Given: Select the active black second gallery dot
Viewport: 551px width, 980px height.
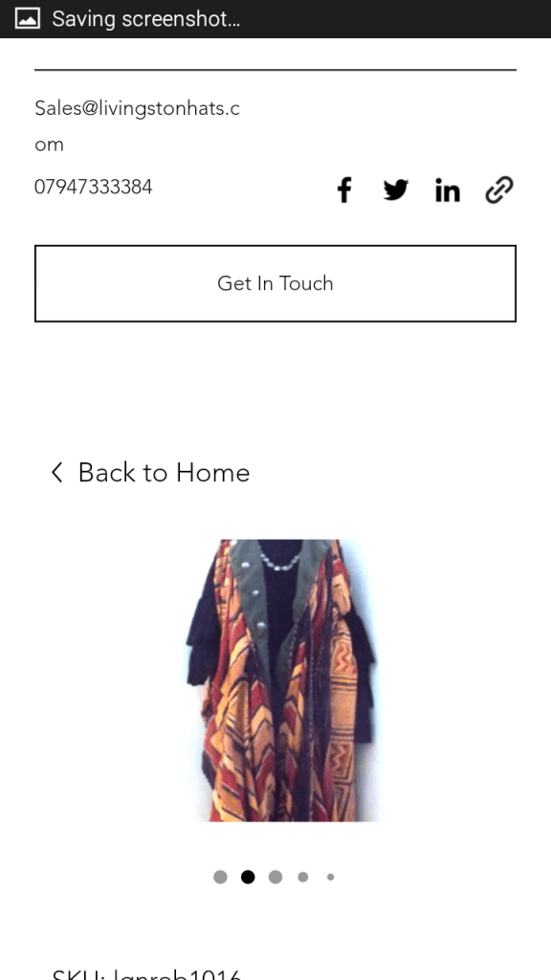Looking at the screenshot, I should 248,877.
